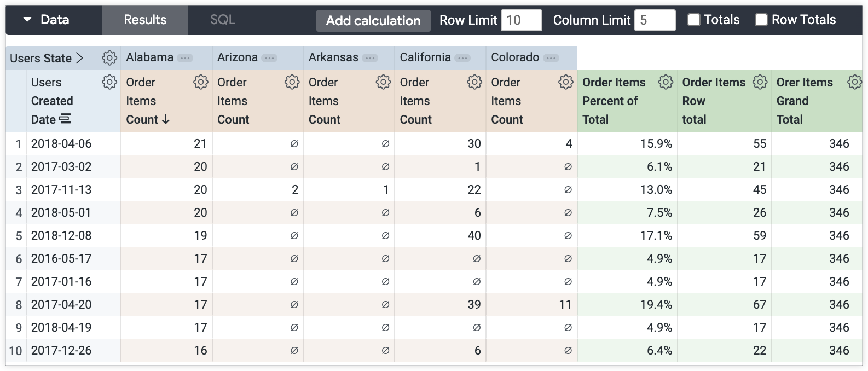The height and width of the screenshot is (371, 868).
Task: Click gear icon on Order Items Row total
Action: (760, 82)
